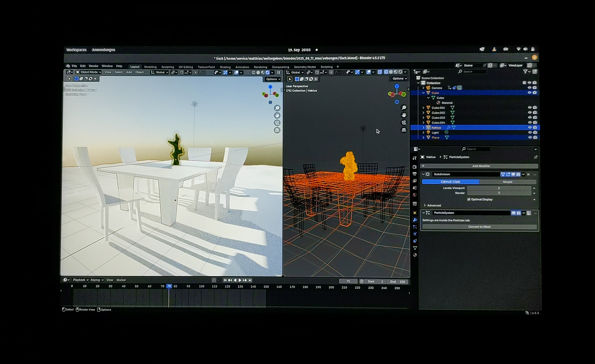Pause the viewport render preview
The height and width of the screenshot is (364, 595).
coord(279,72)
